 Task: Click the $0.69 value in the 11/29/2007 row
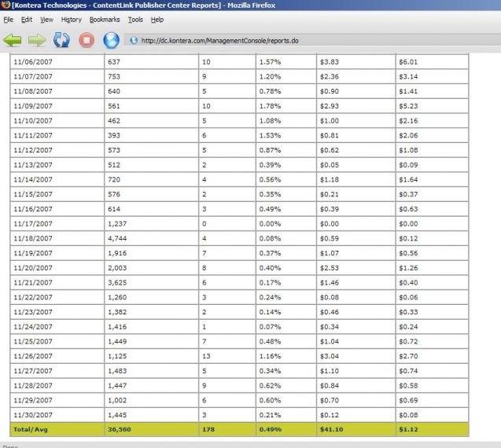click(x=408, y=400)
